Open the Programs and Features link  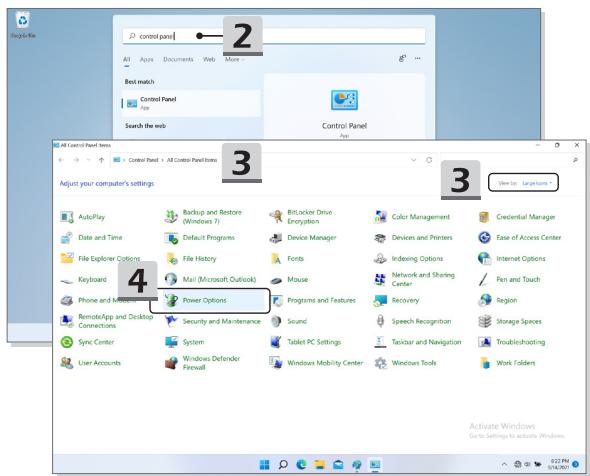pos(321,300)
